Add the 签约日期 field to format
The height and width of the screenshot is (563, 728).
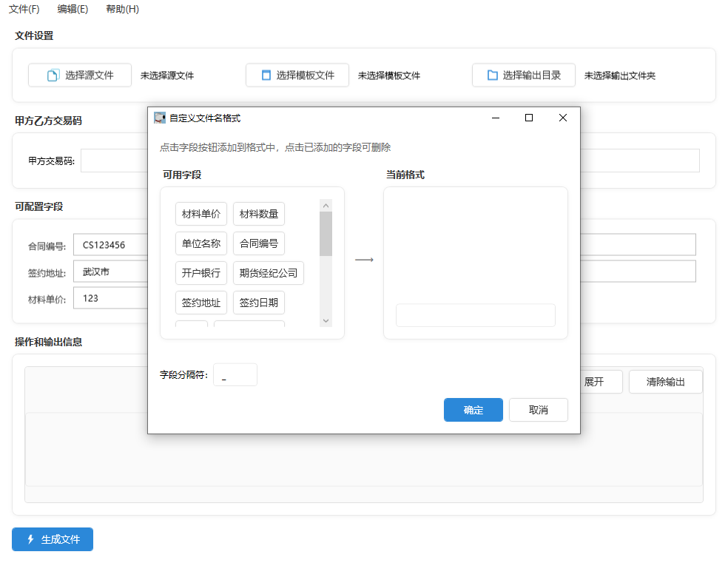[259, 303]
